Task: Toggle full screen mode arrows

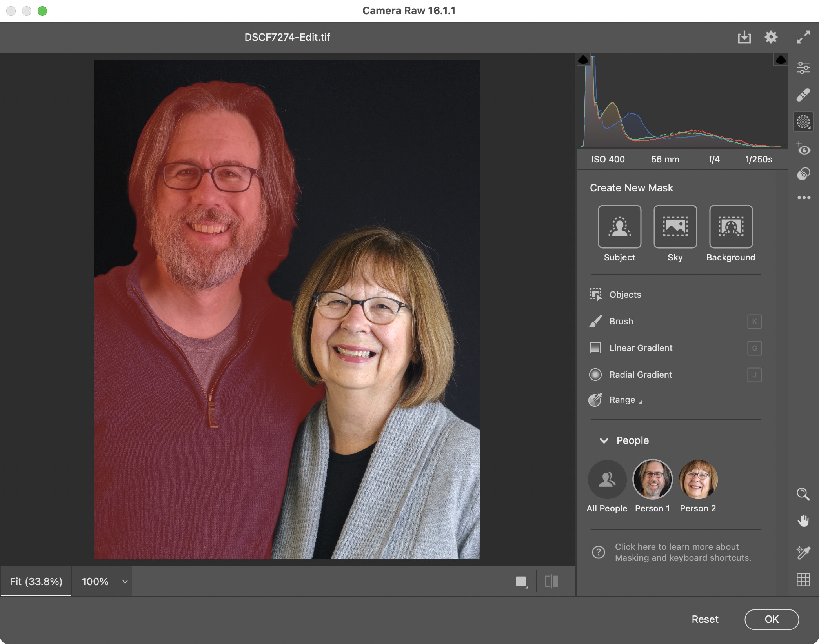Action: [803, 37]
